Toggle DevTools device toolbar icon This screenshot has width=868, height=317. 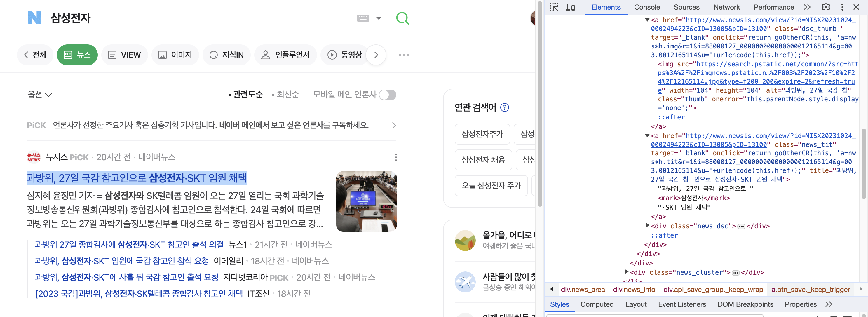point(570,7)
